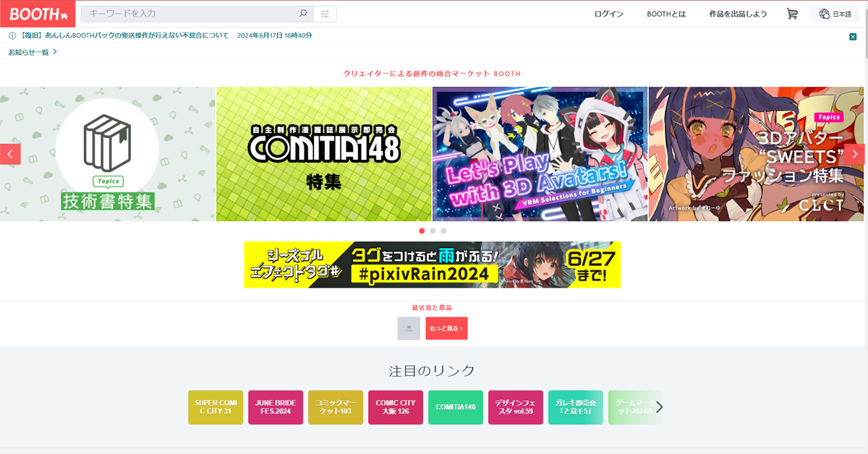This screenshot has width=868, height=454.
Task: Click ログイン in the header
Action: tap(608, 14)
